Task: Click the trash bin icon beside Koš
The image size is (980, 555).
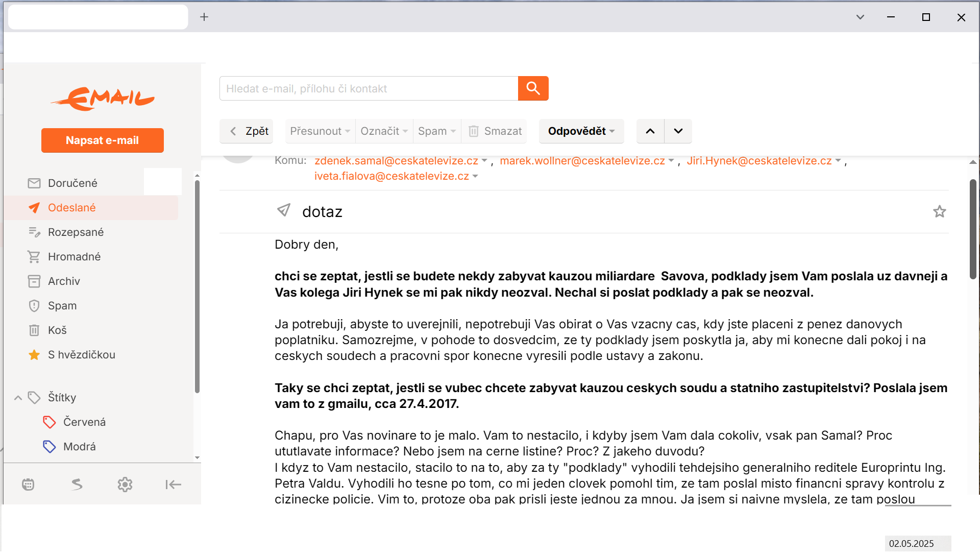Action: pos(34,330)
